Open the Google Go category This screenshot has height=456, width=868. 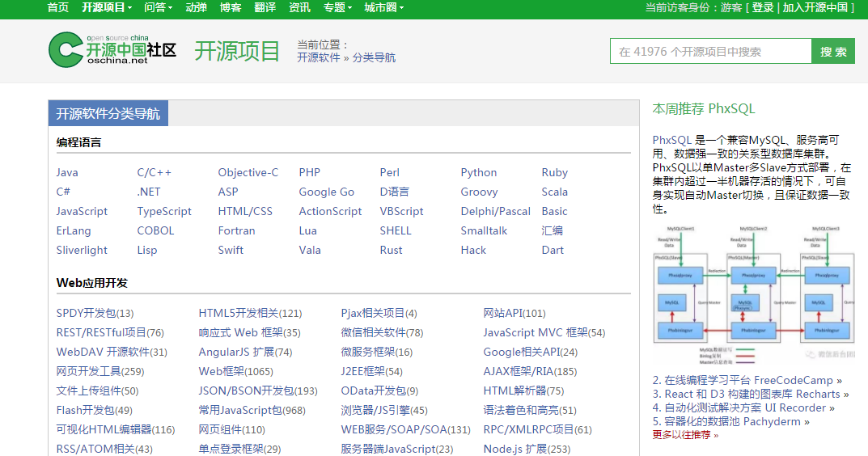[327, 192]
